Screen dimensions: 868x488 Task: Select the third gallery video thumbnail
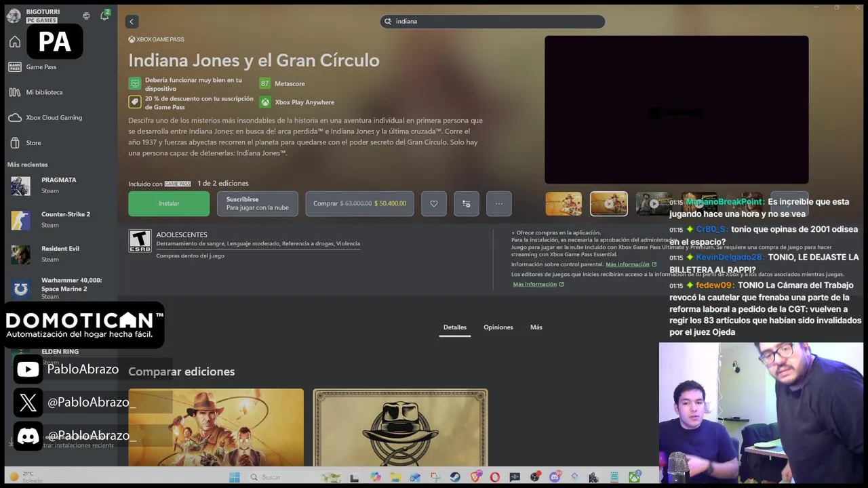click(652, 203)
